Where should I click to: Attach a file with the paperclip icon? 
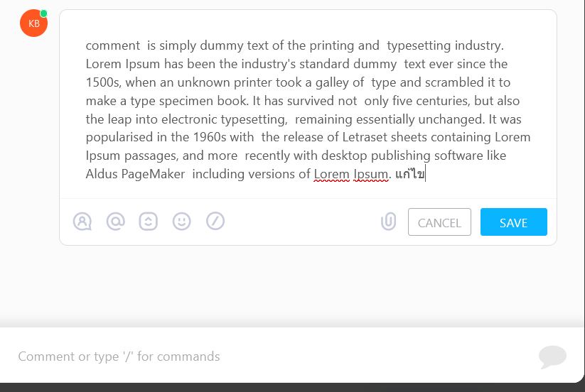click(x=388, y=222)
